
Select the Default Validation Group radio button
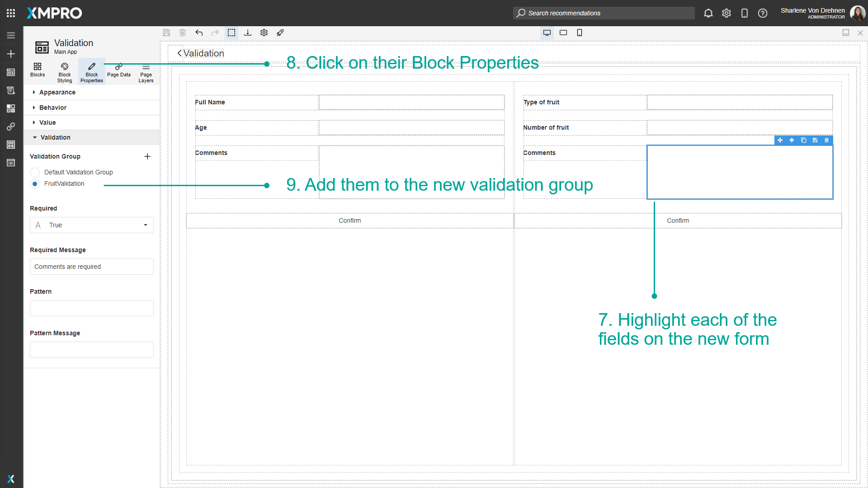click(34, 172)
